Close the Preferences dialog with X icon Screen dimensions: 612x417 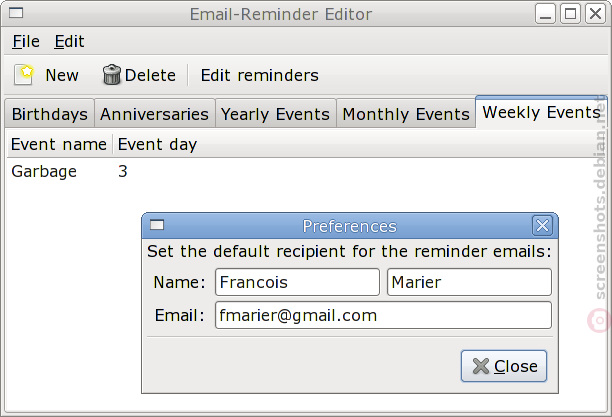tap(542, 225)
